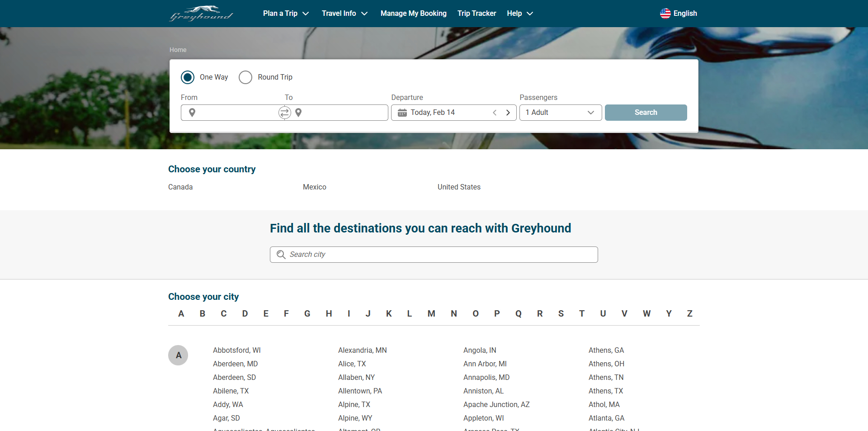The width and height of the screenshot is (868, 431).
Task: Jump to letter M in city index
Action: point(431,314)
